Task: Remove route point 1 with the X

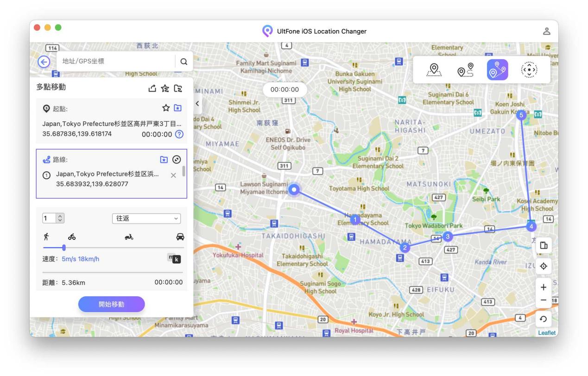Action: pyautogui.click(x=173, y=175)
